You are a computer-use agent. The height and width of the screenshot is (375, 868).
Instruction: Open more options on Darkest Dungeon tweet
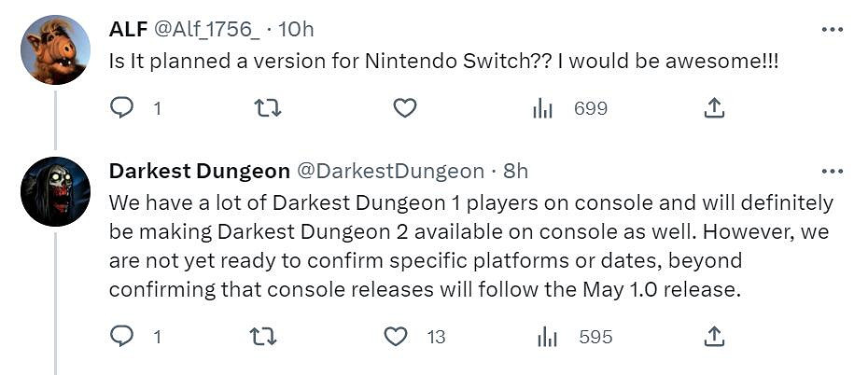click(x=832, y=172)
